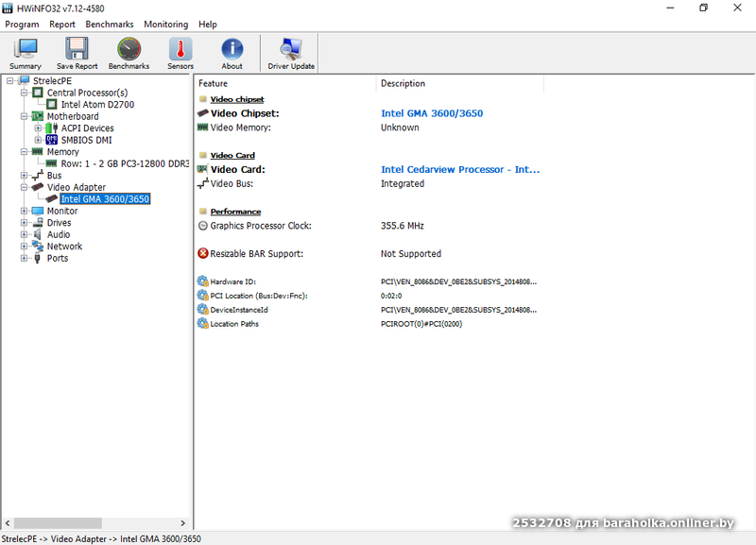This screenshot has width=756, height=545.
Task: Click the Not Supported value
Action: click(411, 253)
